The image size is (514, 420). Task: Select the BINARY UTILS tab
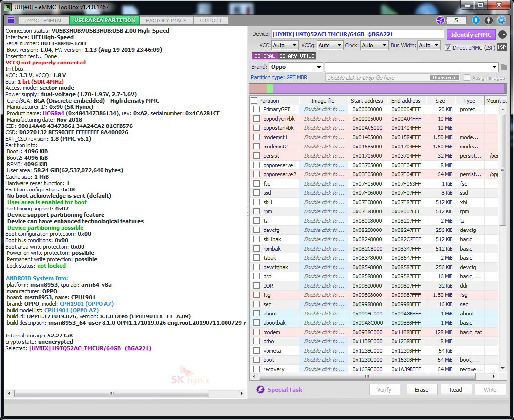[x=297, y=56]
